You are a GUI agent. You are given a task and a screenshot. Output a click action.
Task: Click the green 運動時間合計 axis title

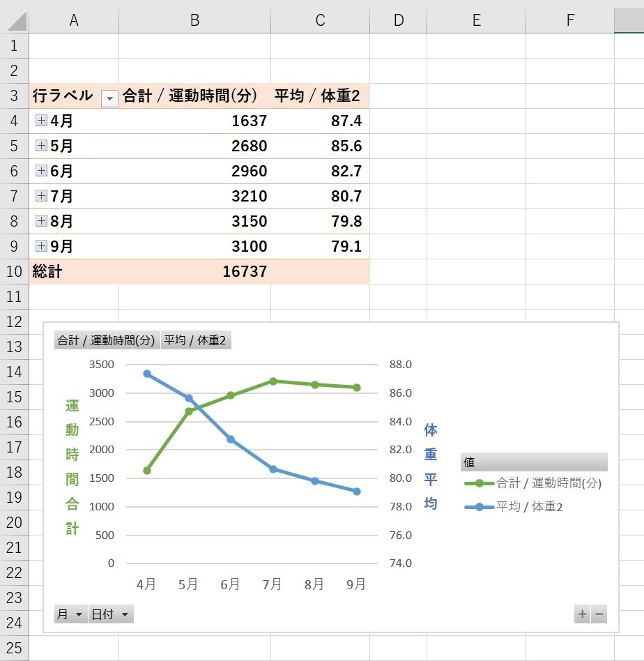72,467
